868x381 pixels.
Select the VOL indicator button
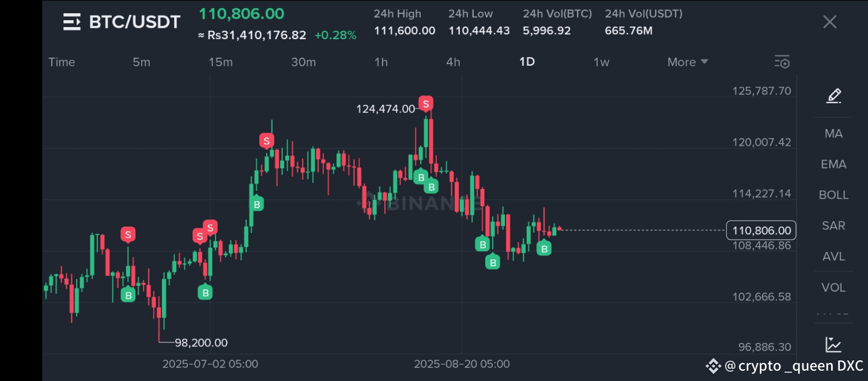coord(833,287)
